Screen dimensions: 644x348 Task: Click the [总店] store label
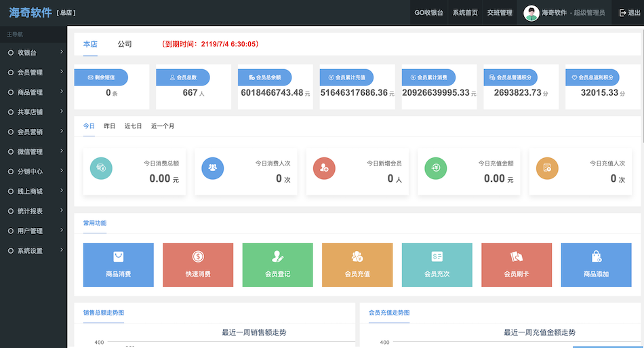(66, 13)
